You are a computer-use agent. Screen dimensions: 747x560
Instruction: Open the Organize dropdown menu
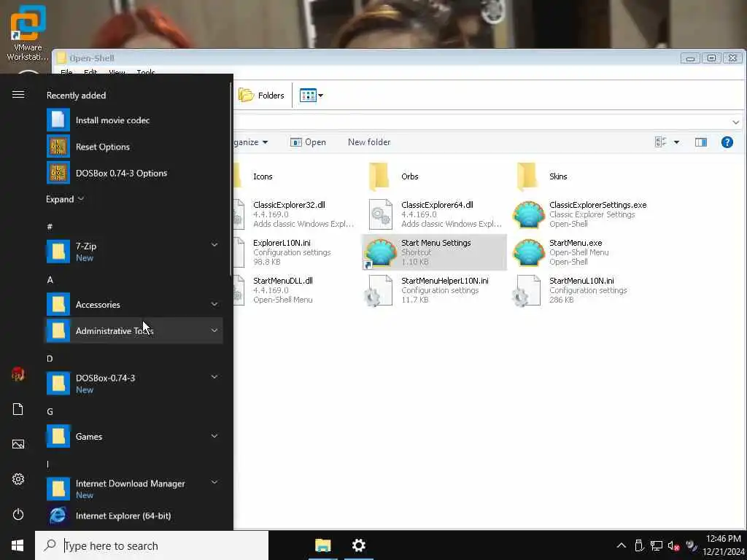[251, 142]
